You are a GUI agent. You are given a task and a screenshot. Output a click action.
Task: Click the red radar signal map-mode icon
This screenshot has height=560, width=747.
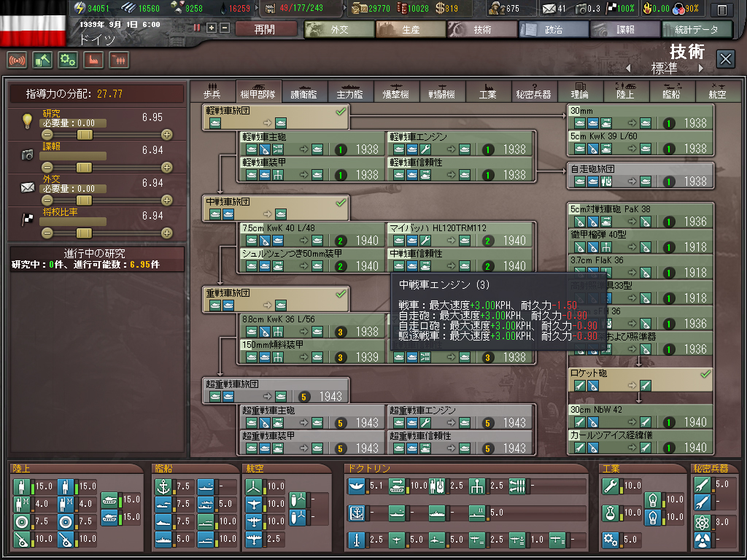click(18, 60)
